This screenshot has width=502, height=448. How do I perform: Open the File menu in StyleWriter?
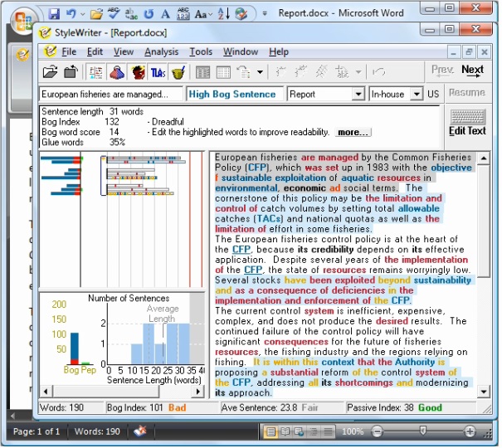pos(69,51)
